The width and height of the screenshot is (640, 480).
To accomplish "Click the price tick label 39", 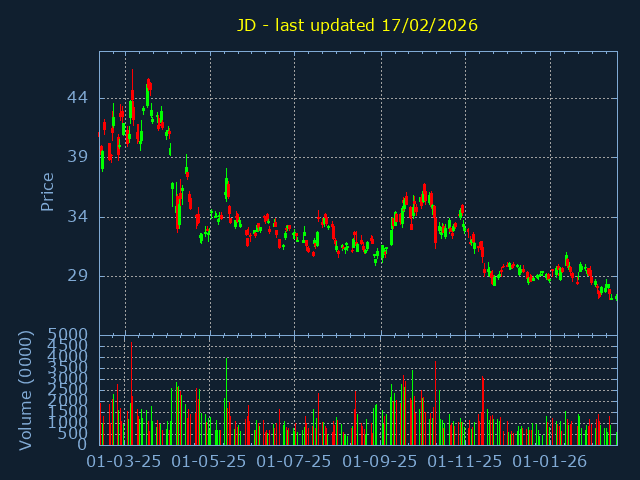I will tap(78, 156).
